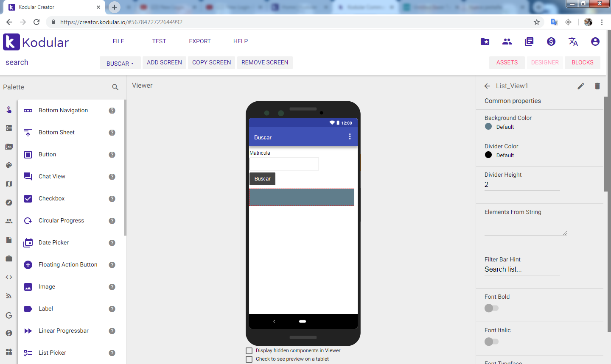Click the REMOVE SCREEN button
This screenshot has height=364, width=611.
265,62
